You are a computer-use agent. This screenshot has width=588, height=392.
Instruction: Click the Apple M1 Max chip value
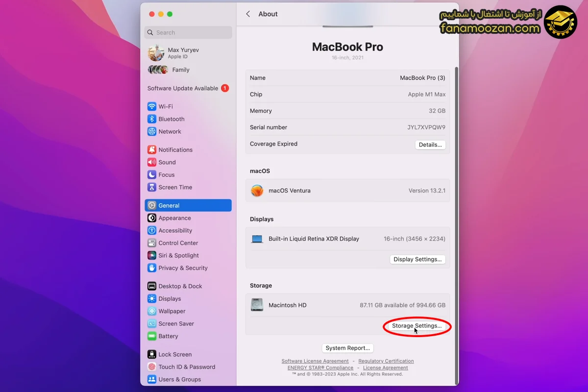pos(427,94)
